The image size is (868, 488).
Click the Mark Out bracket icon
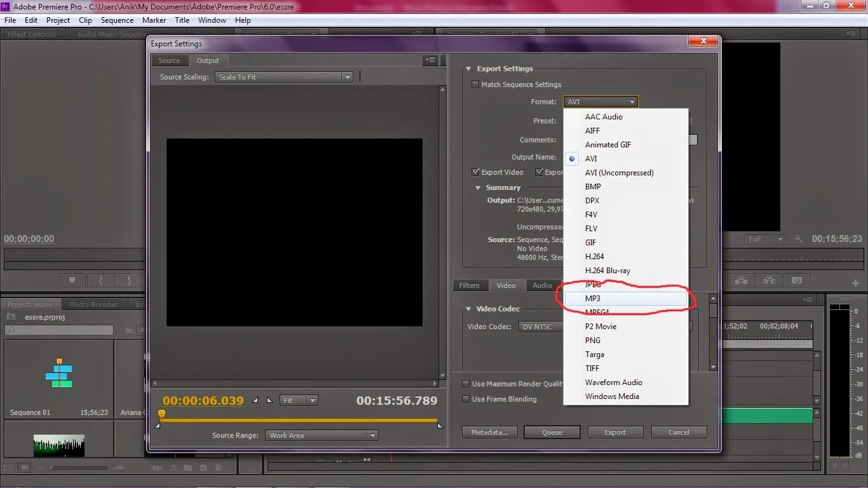130,280
